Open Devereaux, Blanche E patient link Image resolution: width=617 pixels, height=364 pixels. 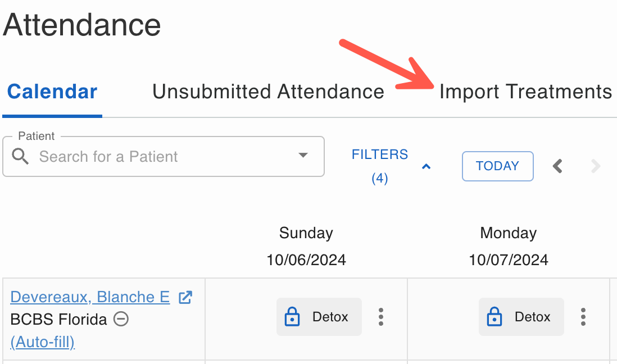point(90,297)
